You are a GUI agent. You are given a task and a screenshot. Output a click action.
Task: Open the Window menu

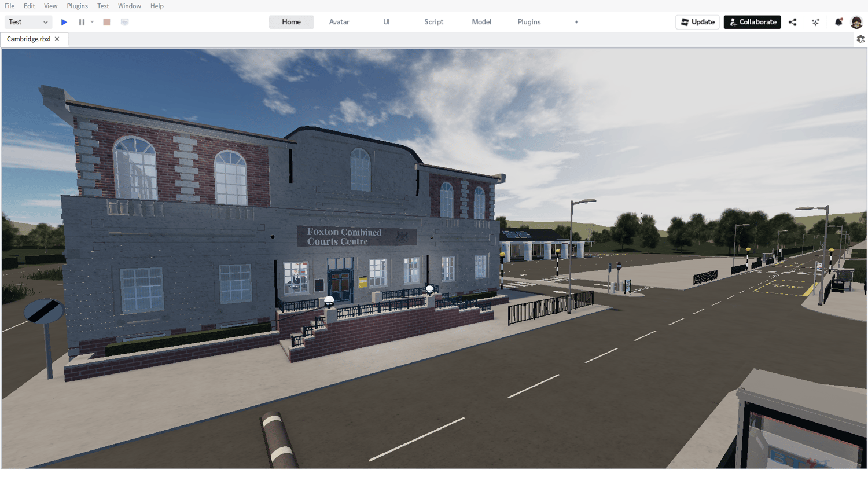point(130,6)
